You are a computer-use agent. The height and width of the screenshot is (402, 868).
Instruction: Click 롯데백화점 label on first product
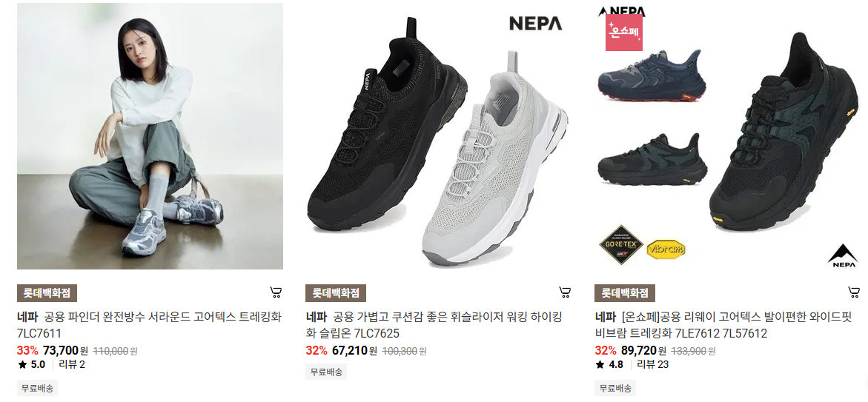[x=47, y=293]
